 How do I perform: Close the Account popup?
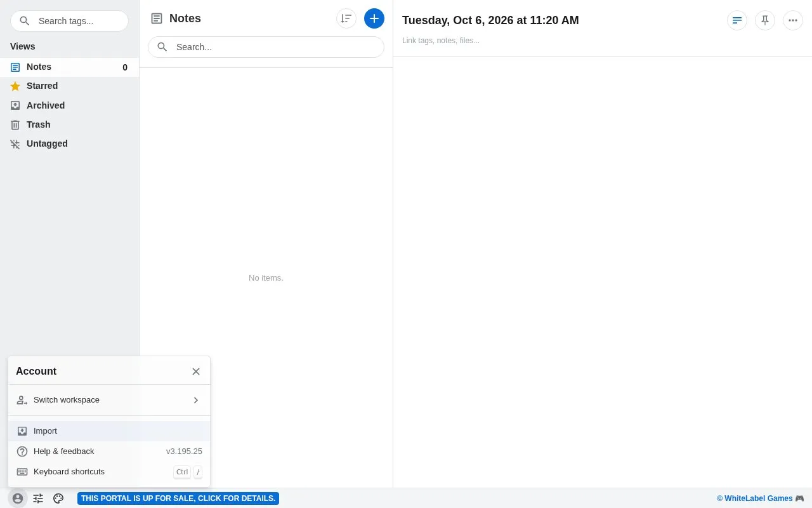point(196,371)
